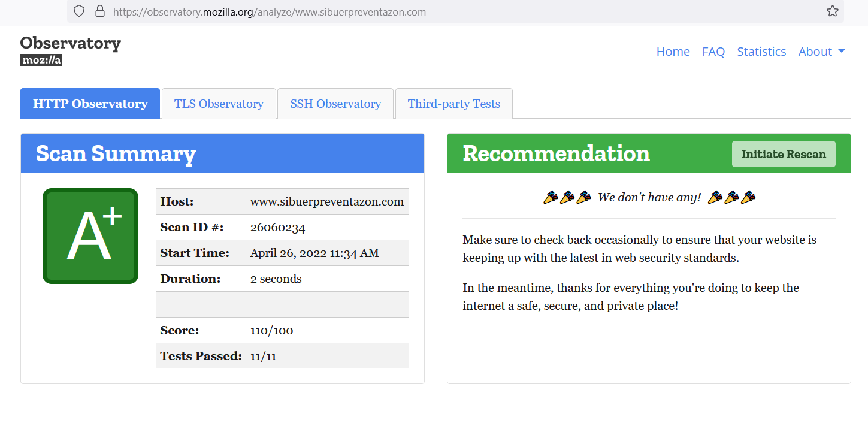Expand the About dropdown menu

point(815,52)
